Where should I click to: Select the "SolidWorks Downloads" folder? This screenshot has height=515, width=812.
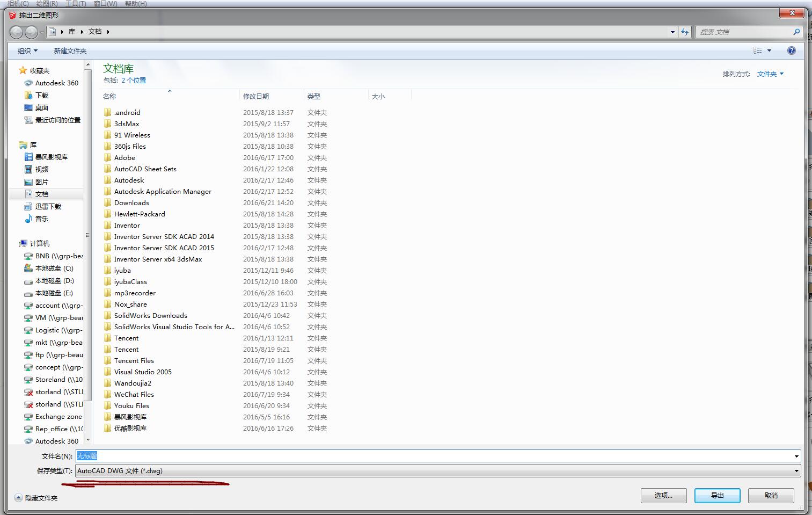[150, 315]
